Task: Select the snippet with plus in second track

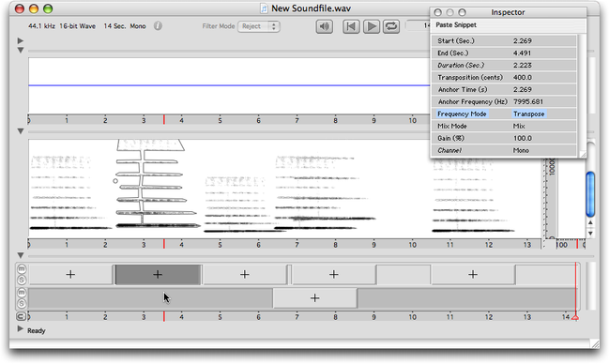Action: (315, 298)
